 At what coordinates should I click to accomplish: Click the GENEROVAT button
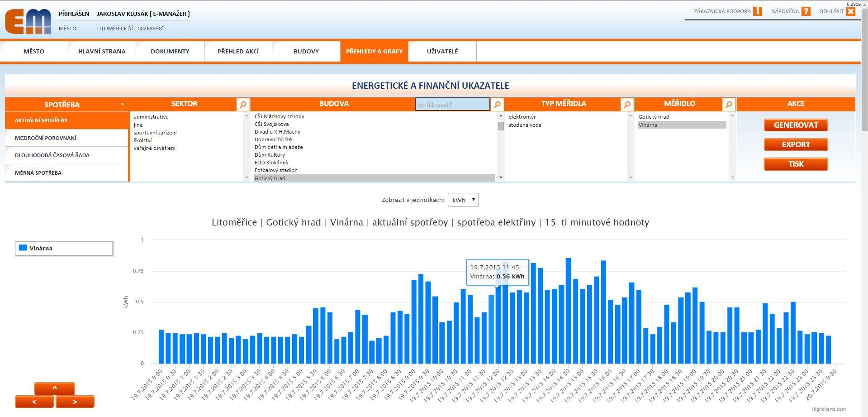tap(796, 125)
